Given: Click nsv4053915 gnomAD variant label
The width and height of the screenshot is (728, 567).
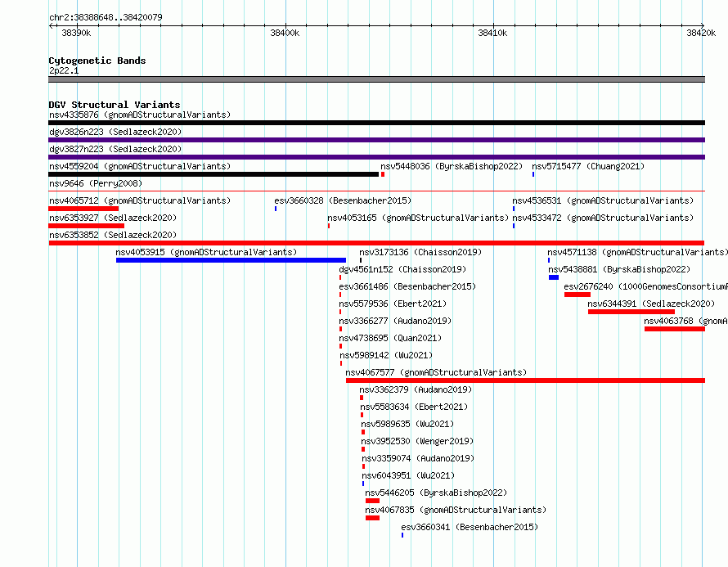Looking at the screenshot, I should coord(206,252).
